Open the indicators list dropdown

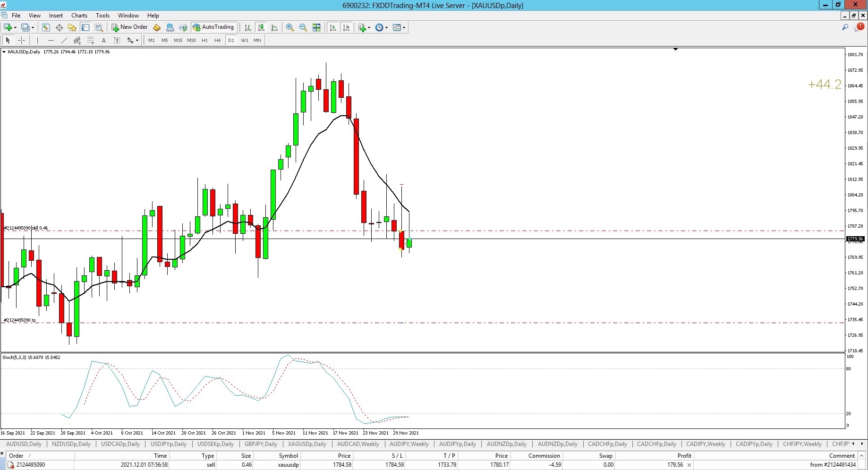point(364,27)
